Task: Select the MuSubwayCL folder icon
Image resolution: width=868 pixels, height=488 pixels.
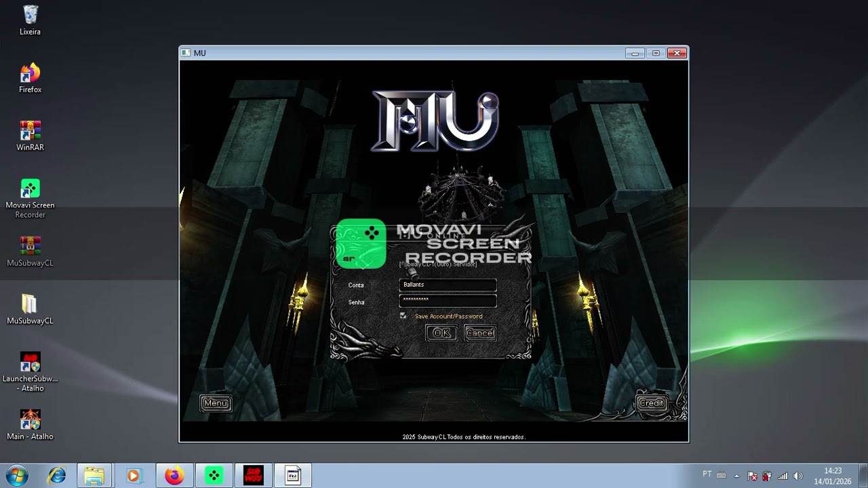Action: coord(31,309)
